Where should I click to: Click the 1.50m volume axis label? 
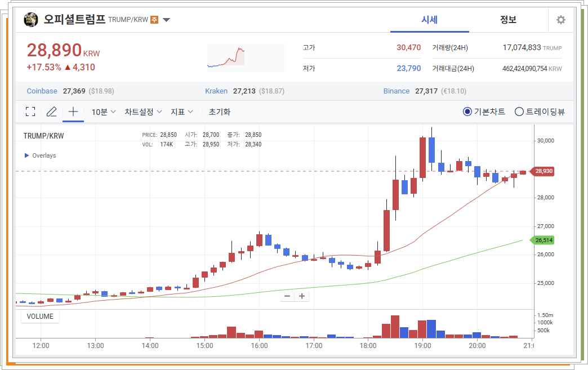pyautogui.click(x=545, y=315)
